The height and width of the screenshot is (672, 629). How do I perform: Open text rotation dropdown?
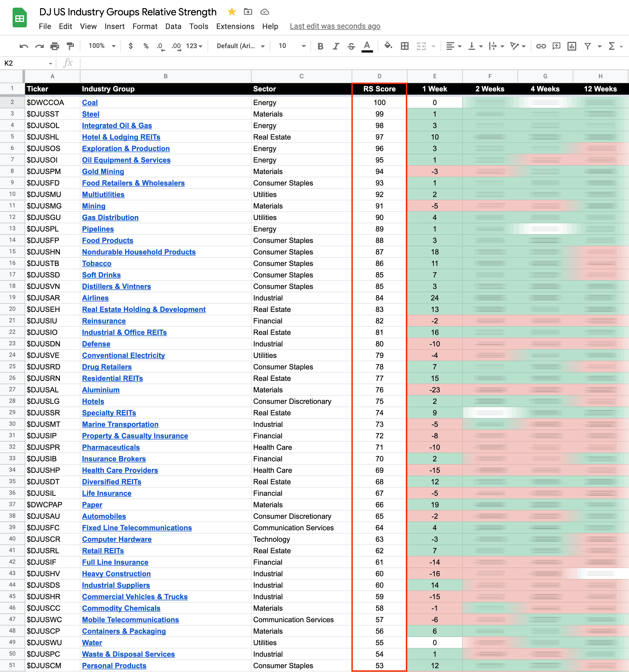click(518, 46)
